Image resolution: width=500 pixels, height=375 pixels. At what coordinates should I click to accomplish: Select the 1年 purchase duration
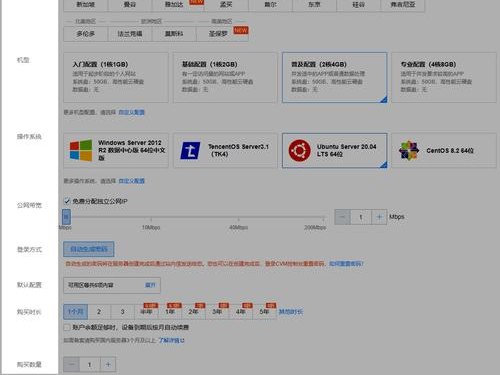point(170,312)
